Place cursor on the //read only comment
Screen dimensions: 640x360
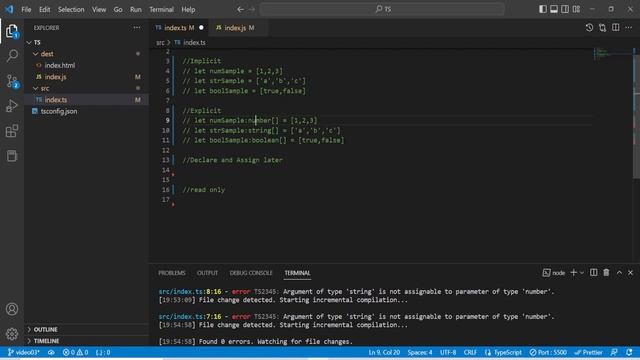tap(203, 190)
